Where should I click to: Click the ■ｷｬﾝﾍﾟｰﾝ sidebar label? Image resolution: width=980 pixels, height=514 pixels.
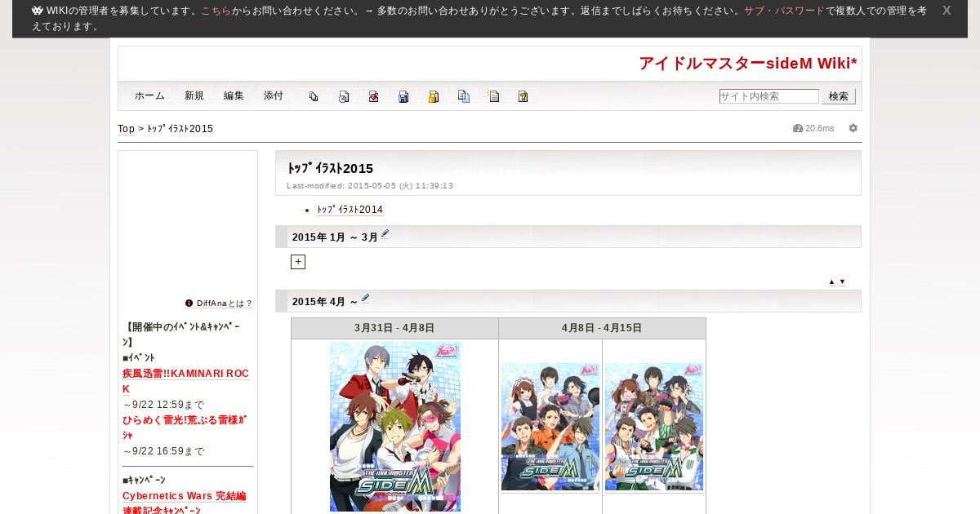click(145, 480)
